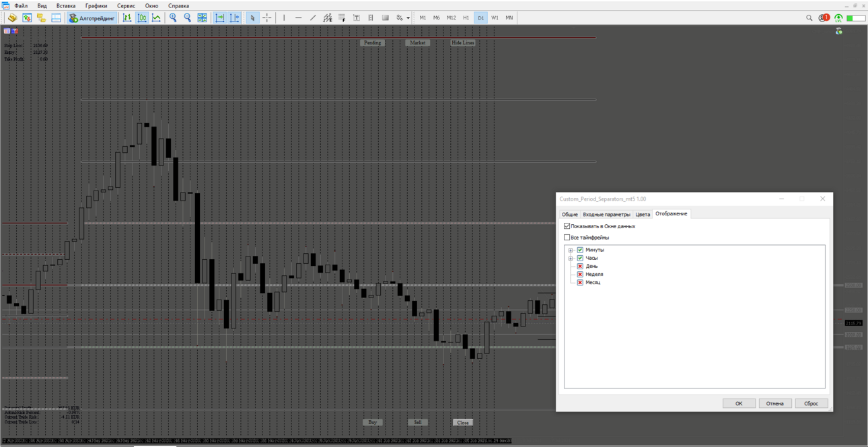Screen dimensions: 868x447
Task: Toggle chart shift icon
Action: (x=234, y=18)
